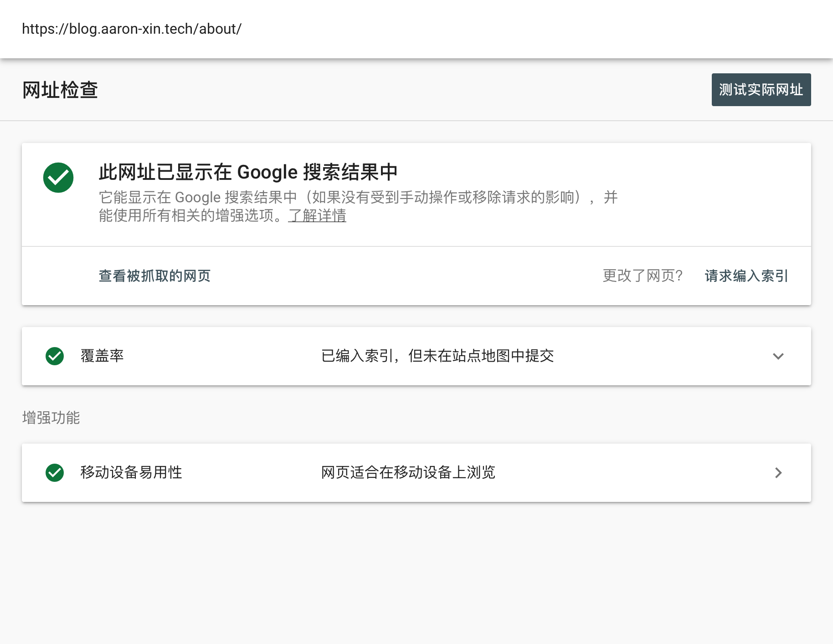Image resolution: width=833 pixels, height=644 pixels.
Task: Click the 增强功能 section label
Action: 51,418
